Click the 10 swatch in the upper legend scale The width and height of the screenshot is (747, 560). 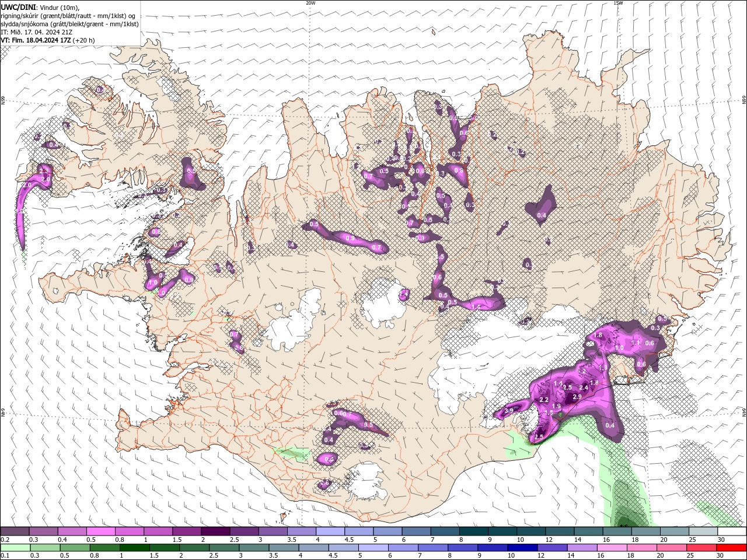[x=530, y=531]
